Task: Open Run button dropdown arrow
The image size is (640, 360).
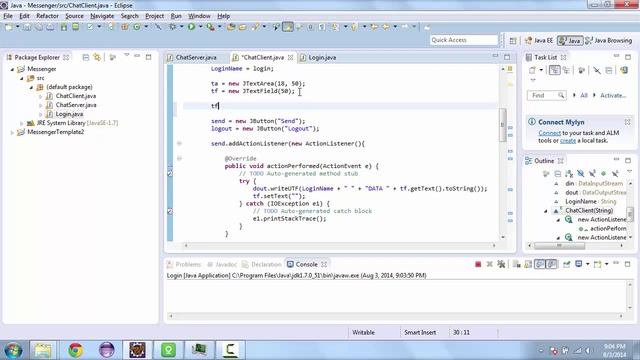Action: [200, 27]
